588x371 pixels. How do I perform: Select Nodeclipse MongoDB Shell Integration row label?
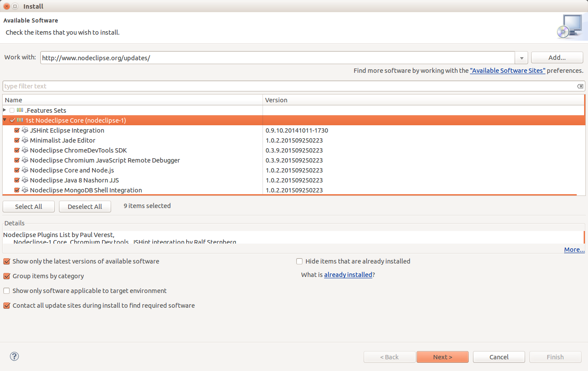point(86,190)
